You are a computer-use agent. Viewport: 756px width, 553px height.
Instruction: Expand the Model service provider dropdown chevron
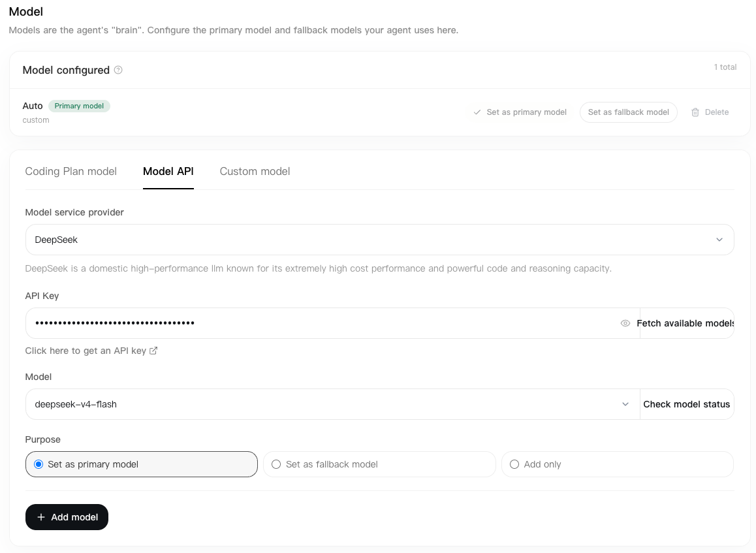pyautogui.click(x=719, y=240)
